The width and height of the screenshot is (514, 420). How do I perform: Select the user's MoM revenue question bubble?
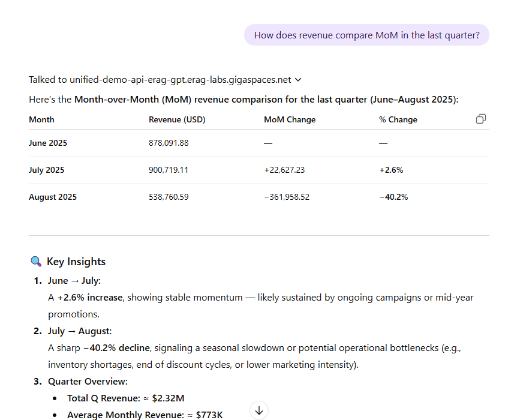(x=366, y=35)
